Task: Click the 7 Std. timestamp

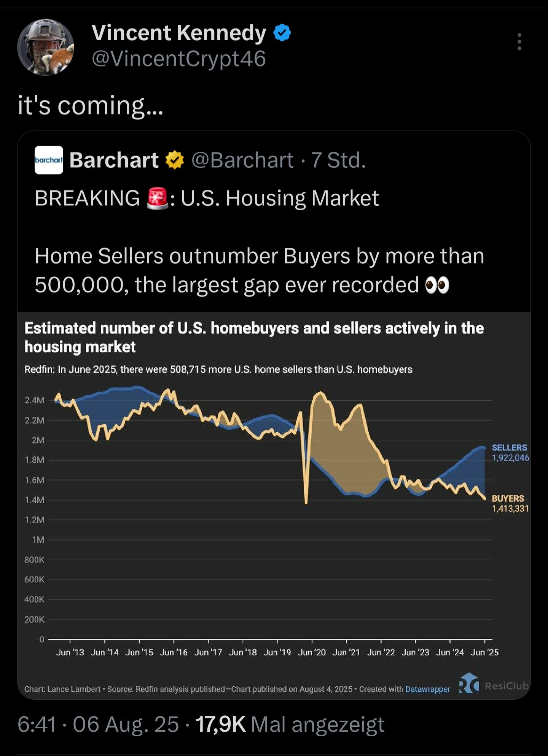Action: (x=338, y=160)
